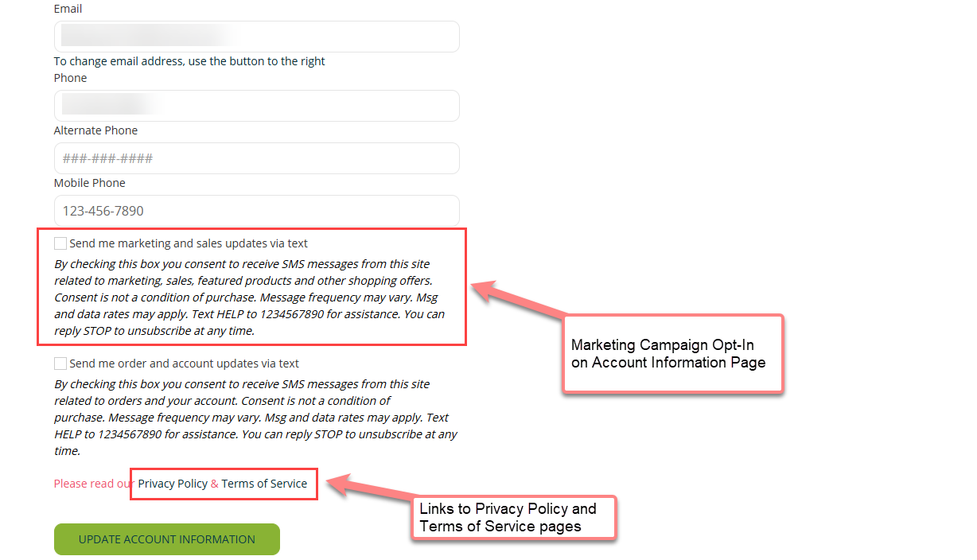This screenshot has height=560, width=977.
Task: Click the field showing 123-456-7890 placeholder
Action: click(256, 211)
